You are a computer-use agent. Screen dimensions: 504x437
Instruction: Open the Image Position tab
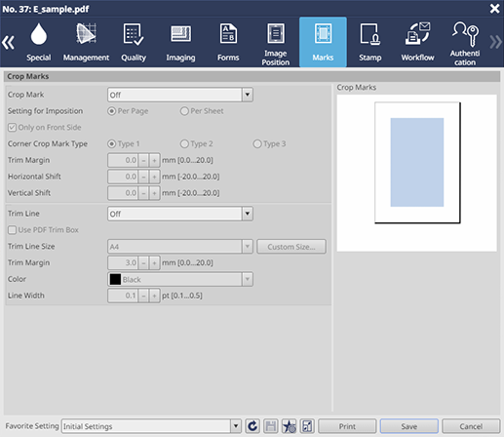point(276,42)
